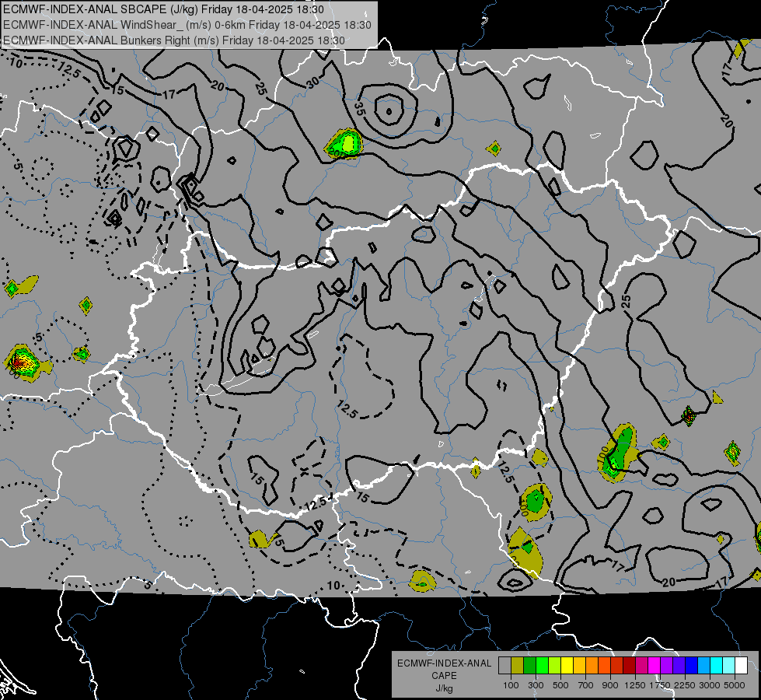Click the legend value 2250

(684, 685)
